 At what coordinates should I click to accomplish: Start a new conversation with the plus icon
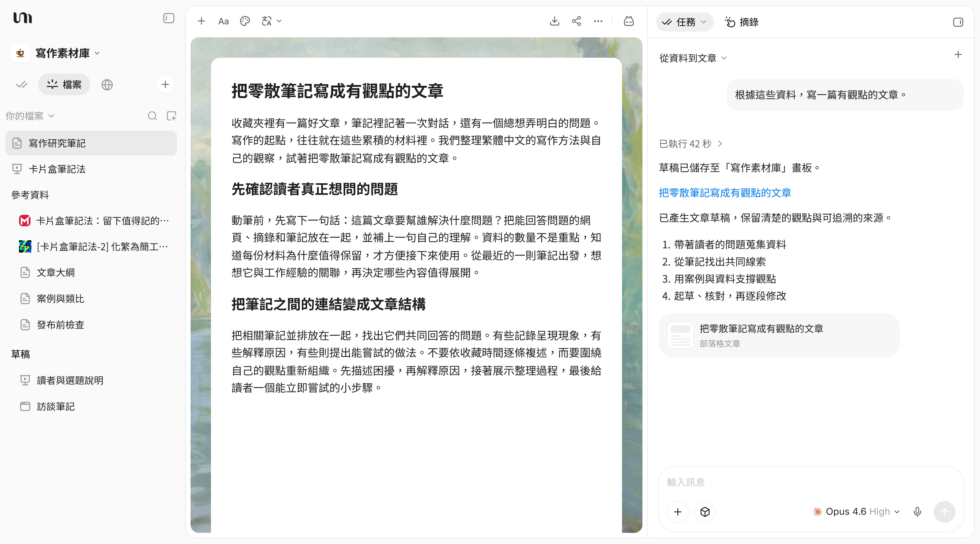958,55
